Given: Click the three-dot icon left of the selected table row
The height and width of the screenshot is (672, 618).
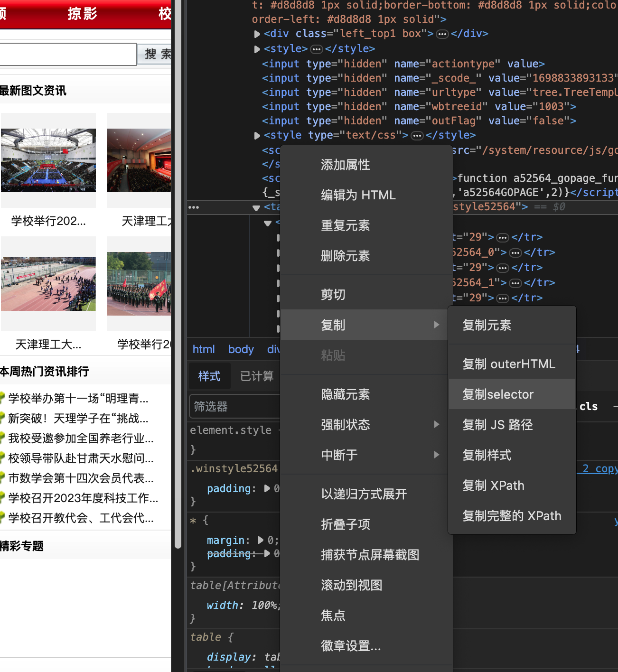Looking at the screenshot, I should (194, 207).
